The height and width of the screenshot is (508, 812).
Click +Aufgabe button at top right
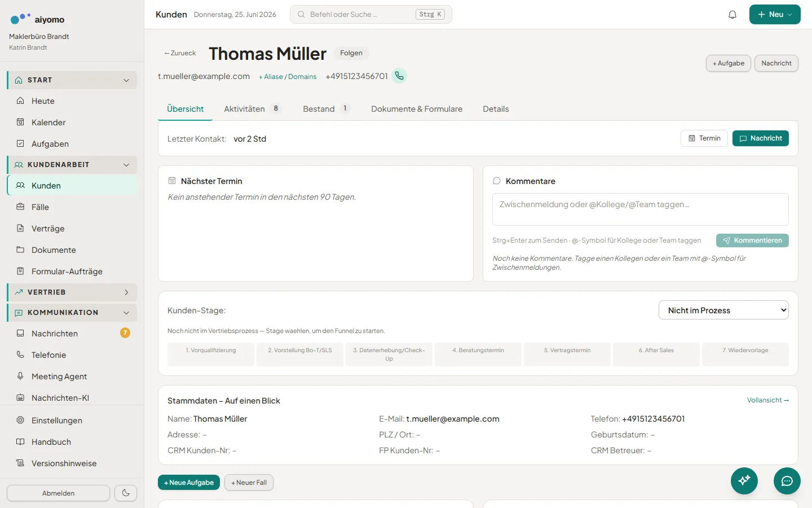[729, 63]
